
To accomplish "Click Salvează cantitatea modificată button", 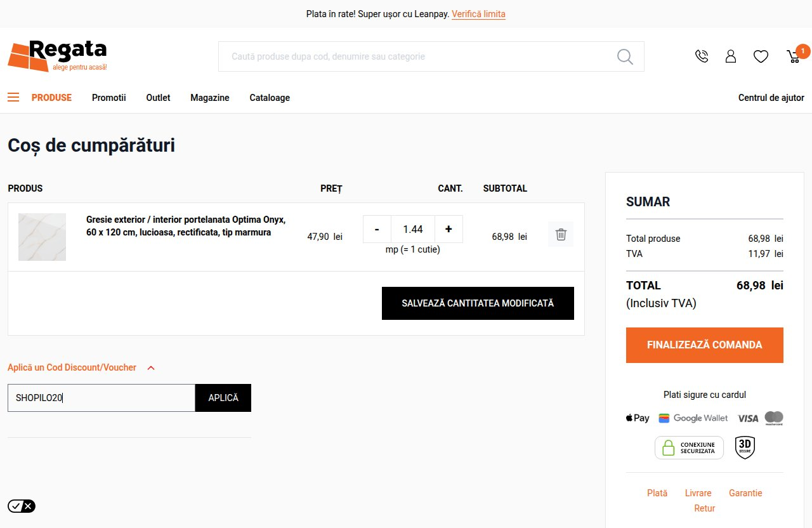I will click(x=478, y=303).
